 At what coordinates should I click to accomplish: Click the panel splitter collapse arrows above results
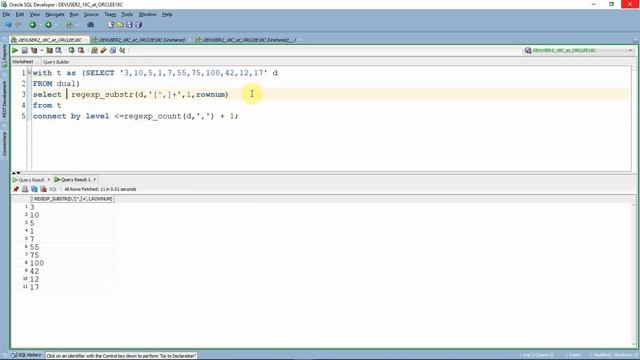16,173
